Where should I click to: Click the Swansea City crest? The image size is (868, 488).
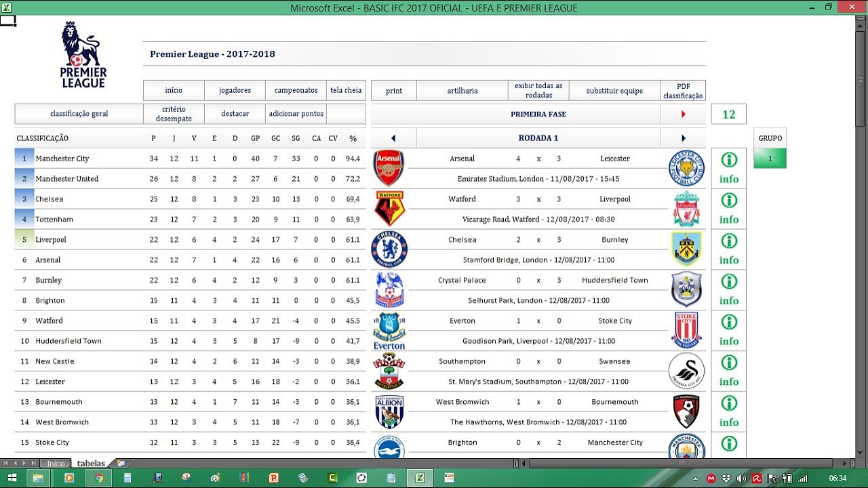[x=686, y=371]
